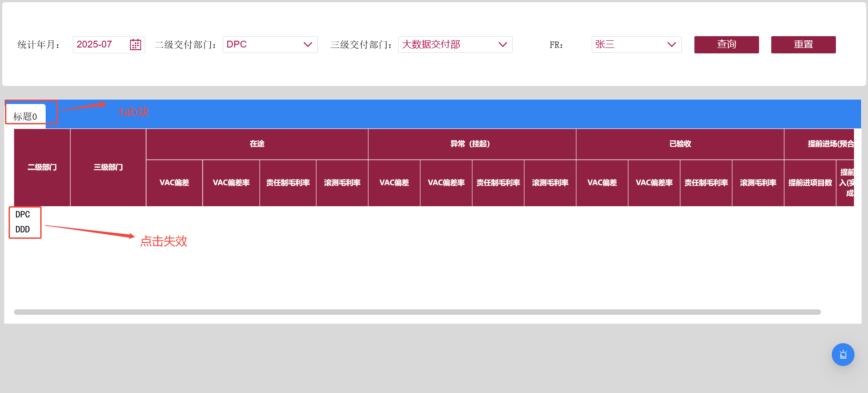The image size is (868, 393).
Task: Click VAC偏差 header under 异常 (挂起)
Action: [x=394, y=183]
